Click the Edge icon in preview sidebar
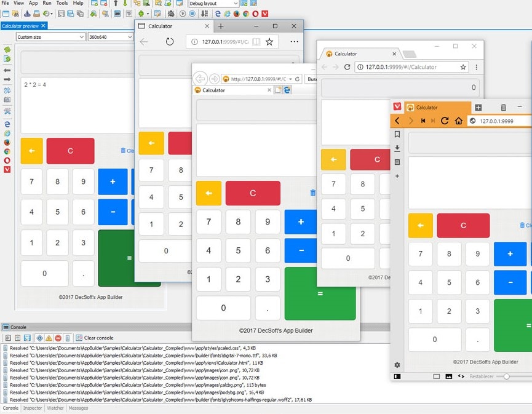The image size is (532, 414). click(7, 124)
